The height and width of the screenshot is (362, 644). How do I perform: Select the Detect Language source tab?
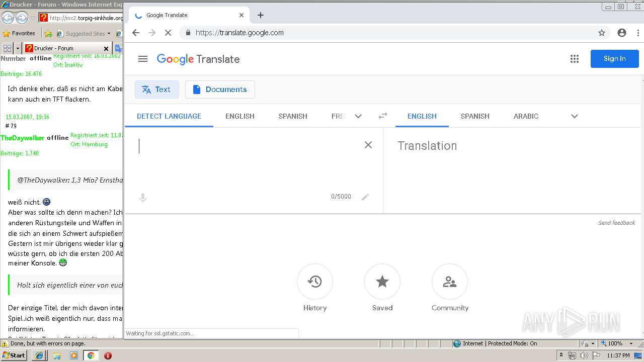click(x=169, y=116)
